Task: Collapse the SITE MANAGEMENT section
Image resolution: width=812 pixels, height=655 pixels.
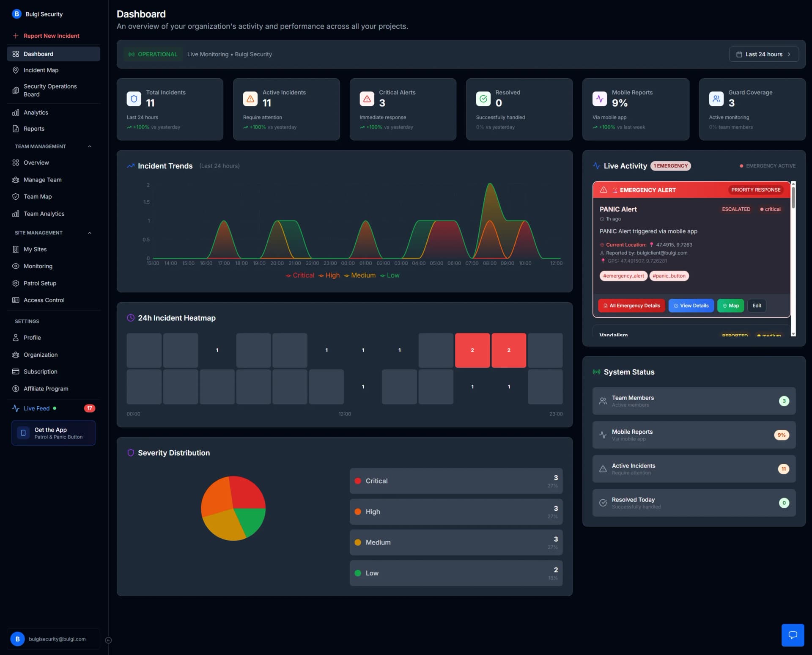Action: tap(89, 232)
